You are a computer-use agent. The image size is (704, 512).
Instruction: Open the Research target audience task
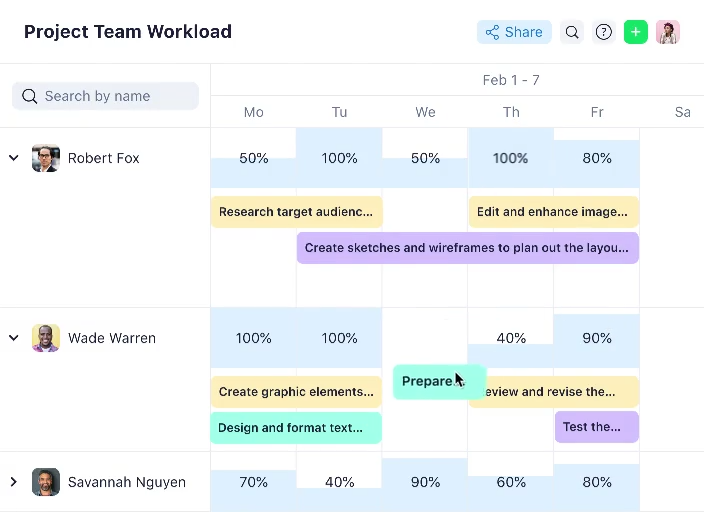pyautogui.click(x=296, y=212)
